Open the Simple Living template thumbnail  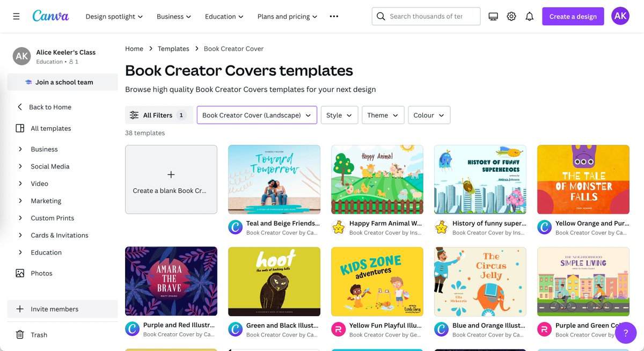click(583, 281)
